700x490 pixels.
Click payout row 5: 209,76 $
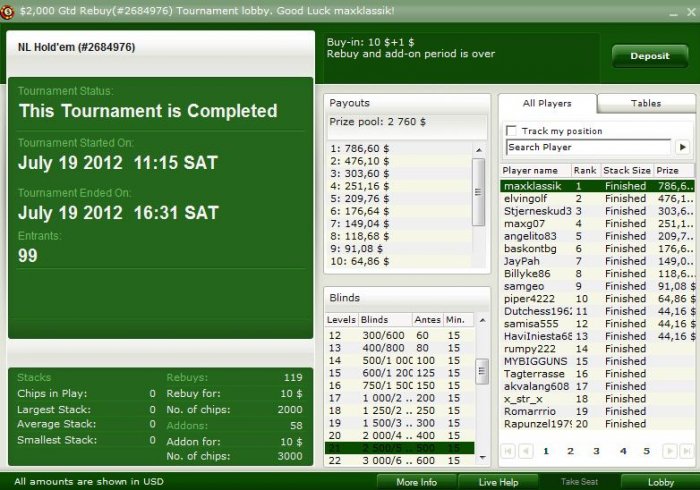tap(400, 199)
